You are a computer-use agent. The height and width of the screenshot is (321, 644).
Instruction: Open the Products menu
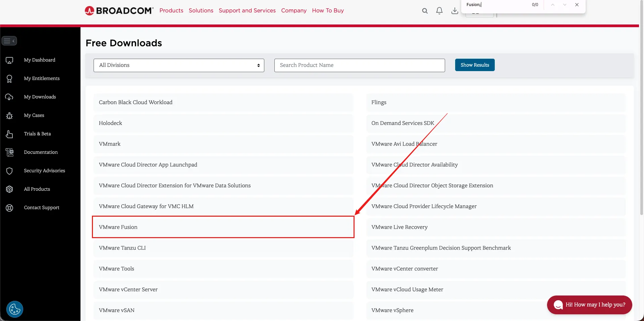click(171, 10)
